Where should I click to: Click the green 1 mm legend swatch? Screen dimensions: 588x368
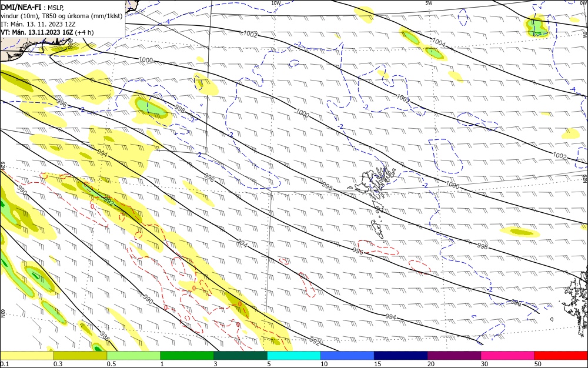click(x=187, y=356)
